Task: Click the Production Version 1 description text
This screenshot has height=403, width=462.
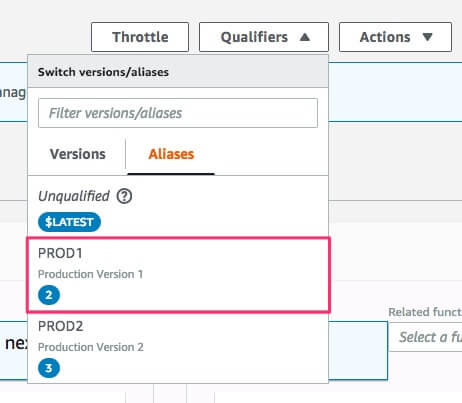Action: (x=90, y=274)
